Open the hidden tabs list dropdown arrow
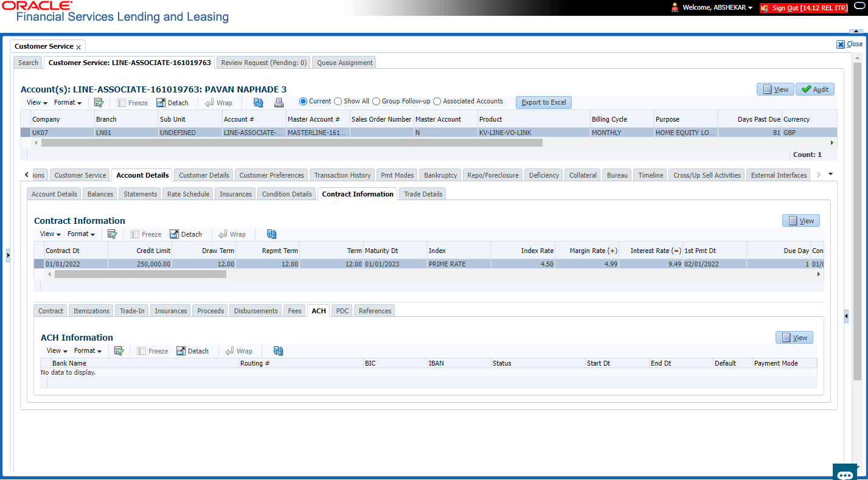Image resolution: width=868 pixels, height=480 pixels. pos(831,175)
